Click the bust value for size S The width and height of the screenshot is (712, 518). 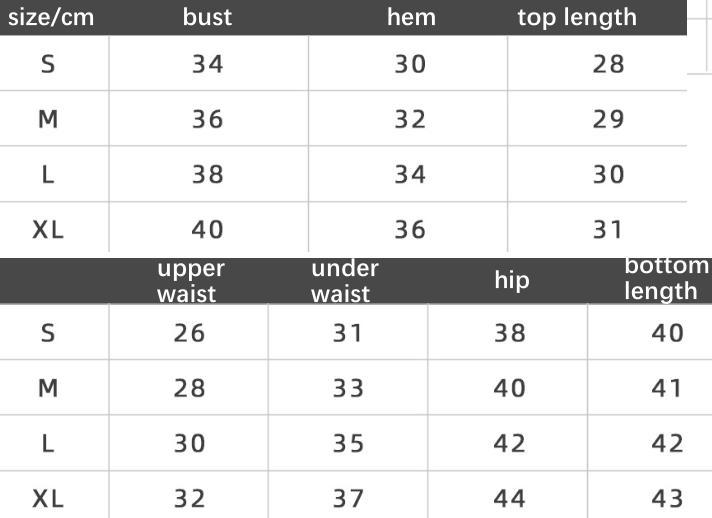point(207,65)
